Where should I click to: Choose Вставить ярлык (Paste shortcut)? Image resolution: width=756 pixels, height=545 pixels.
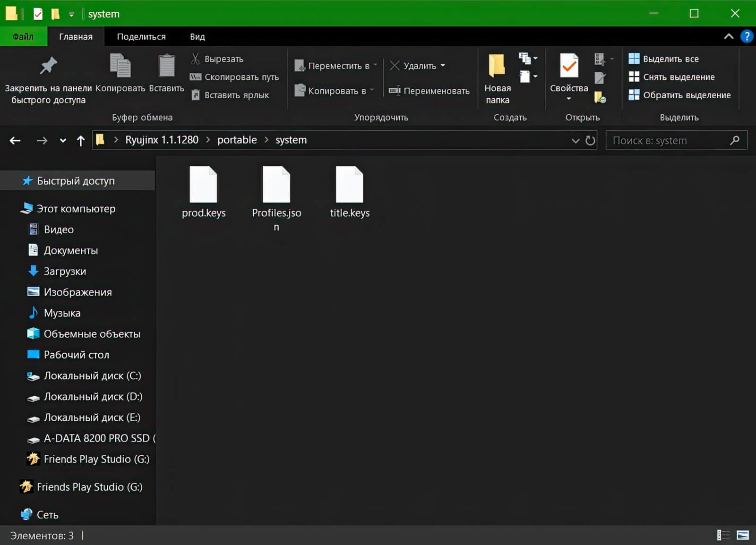tap(230, 95)
